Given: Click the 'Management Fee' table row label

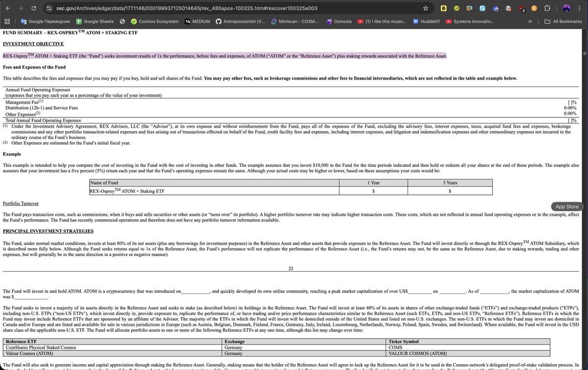Looking at the screenshot, I should (x=24, y=102).
